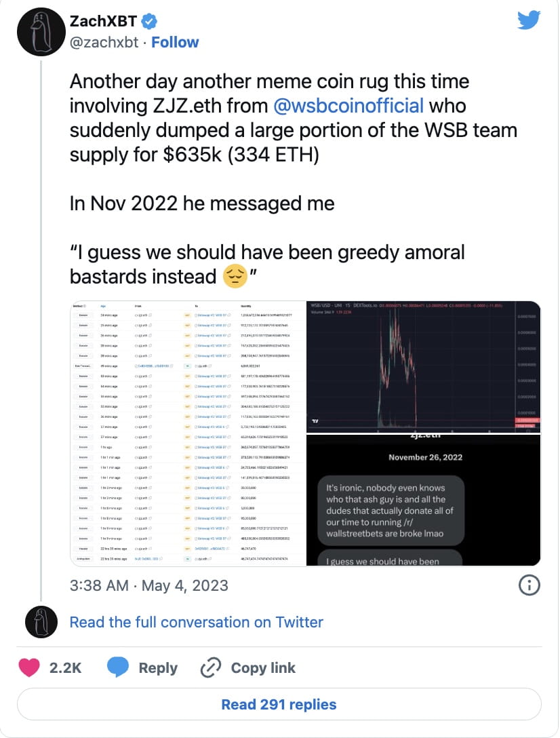
Task: Open the @zachxbt handle link
Action: (104, 42)
